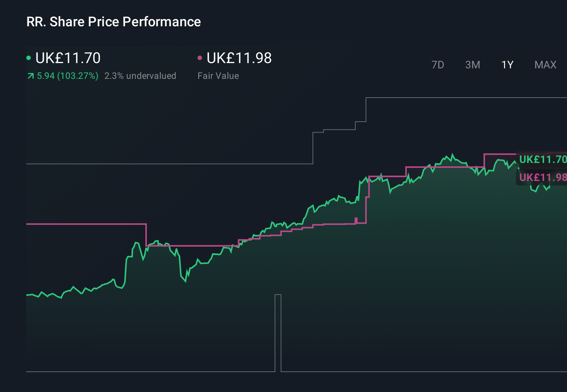The height and width of the screenshot is (392, 567).
Task: Select the UK£11.70 price tag on chart edge
Action: coord(542,159)
